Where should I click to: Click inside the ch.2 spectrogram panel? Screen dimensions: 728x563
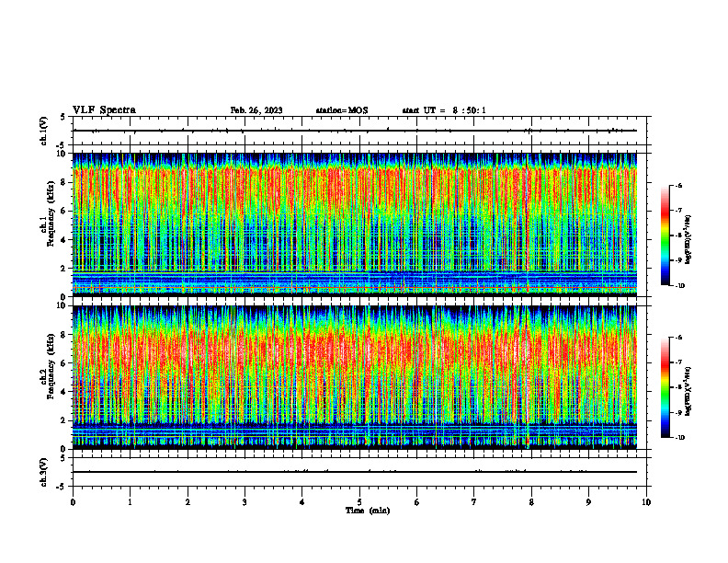click(355, 377)
